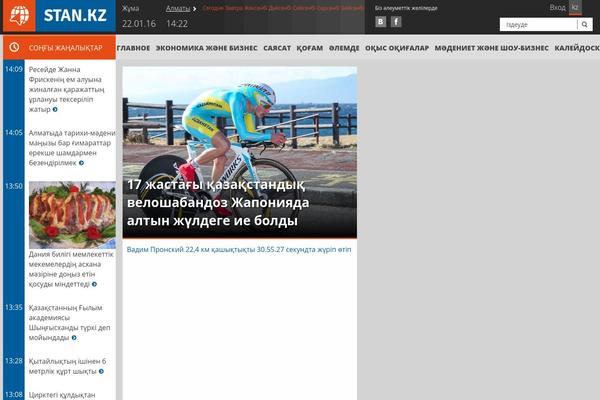Open 14:09 news about Жанна Фриске
Image resolution: width=600 pixels, height=400 pixels.
pos(66,90)
